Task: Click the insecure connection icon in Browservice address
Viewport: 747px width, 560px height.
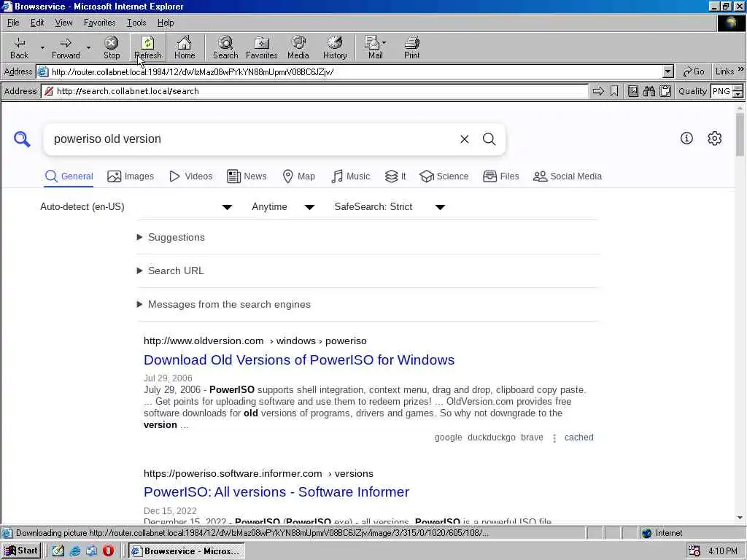Action: point(48,91)
